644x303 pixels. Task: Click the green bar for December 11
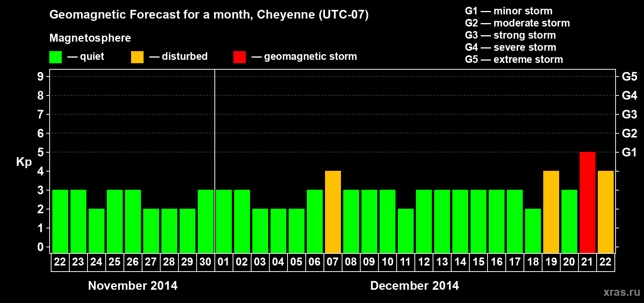405,231
